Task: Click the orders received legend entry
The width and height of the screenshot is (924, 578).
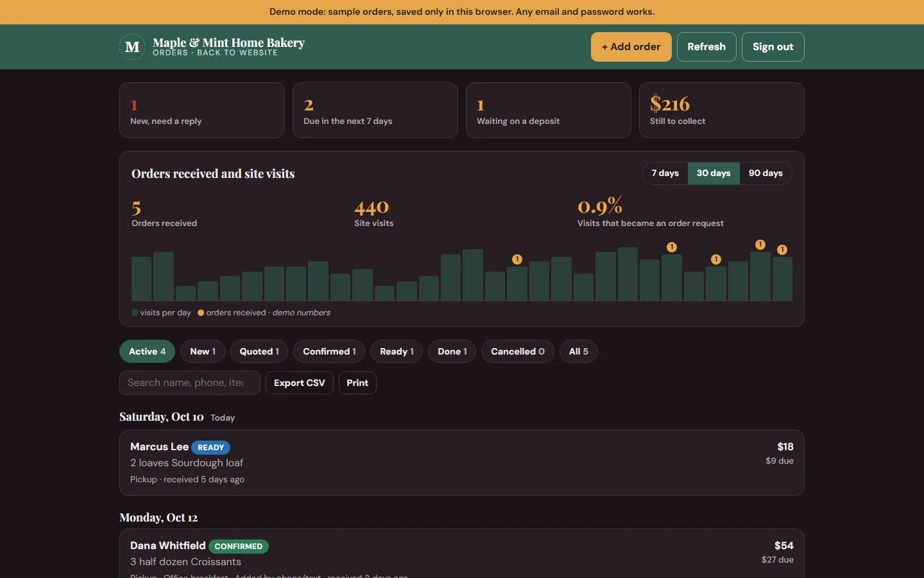Action: [x=232, y=313]
